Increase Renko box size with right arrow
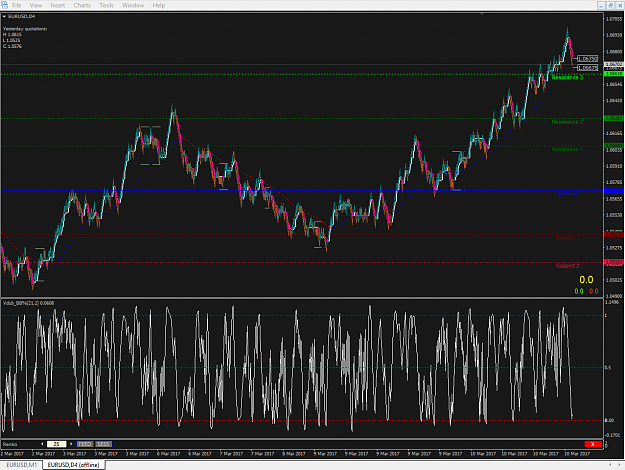 (x=71, y=444)
